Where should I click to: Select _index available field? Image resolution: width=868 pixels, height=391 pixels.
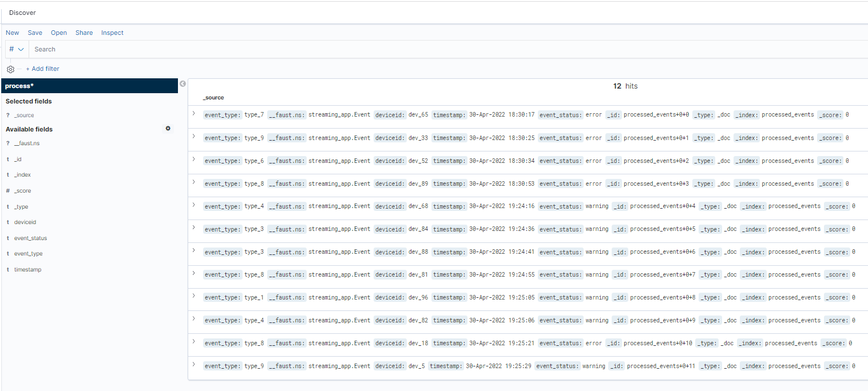(x=22, y=175)
